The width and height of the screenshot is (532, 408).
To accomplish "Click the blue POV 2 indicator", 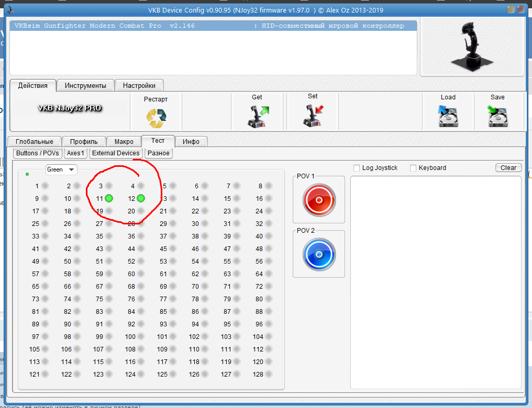I will tap(319, 254).
